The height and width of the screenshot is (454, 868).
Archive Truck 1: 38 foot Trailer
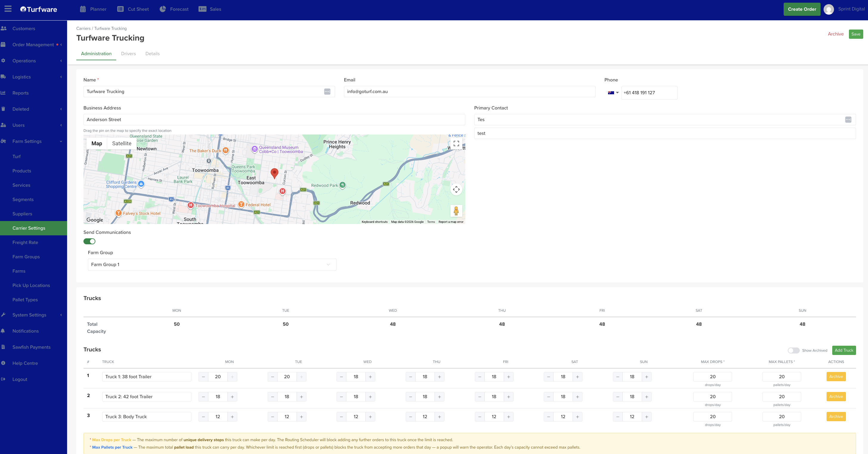click(x=836, y=377)
